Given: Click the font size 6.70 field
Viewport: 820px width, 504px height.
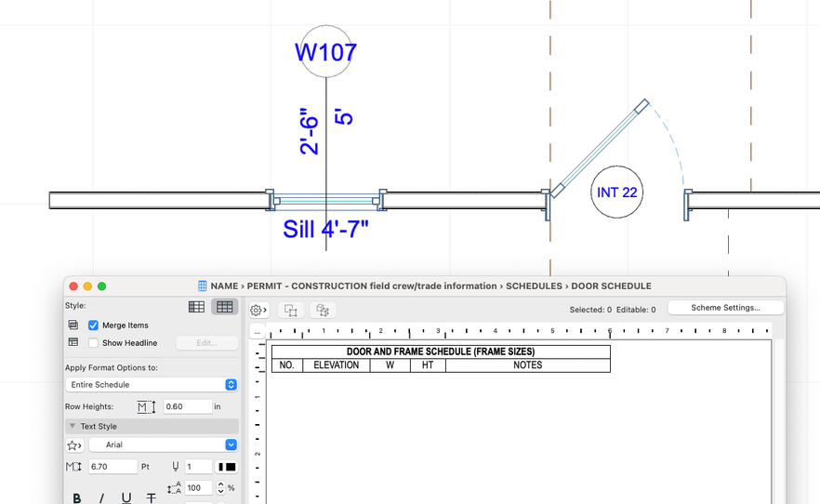Looking at the screenshot, I should (113, 467).
